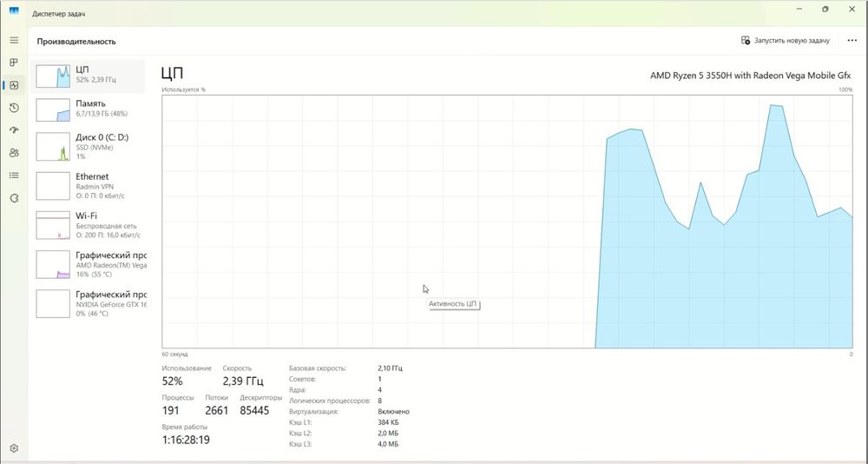Click 'Логических процессоров:' label
The width and height of the screenshot is (868, 464).
pyautogui.click(x=329, y=401)
